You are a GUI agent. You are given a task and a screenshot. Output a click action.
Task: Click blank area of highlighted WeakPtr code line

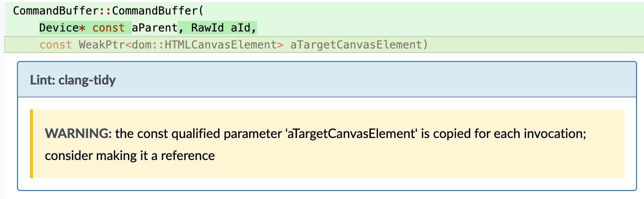point(534,45)
